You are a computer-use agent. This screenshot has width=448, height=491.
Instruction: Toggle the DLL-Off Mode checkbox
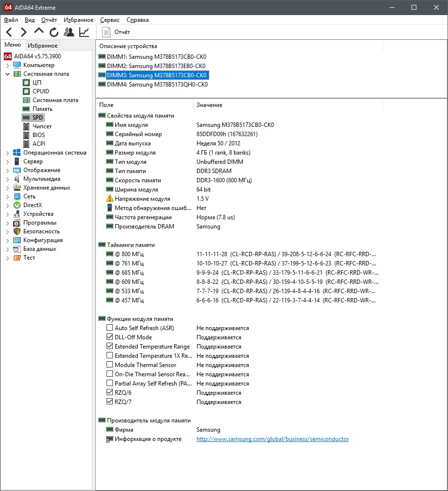(109, 337)
